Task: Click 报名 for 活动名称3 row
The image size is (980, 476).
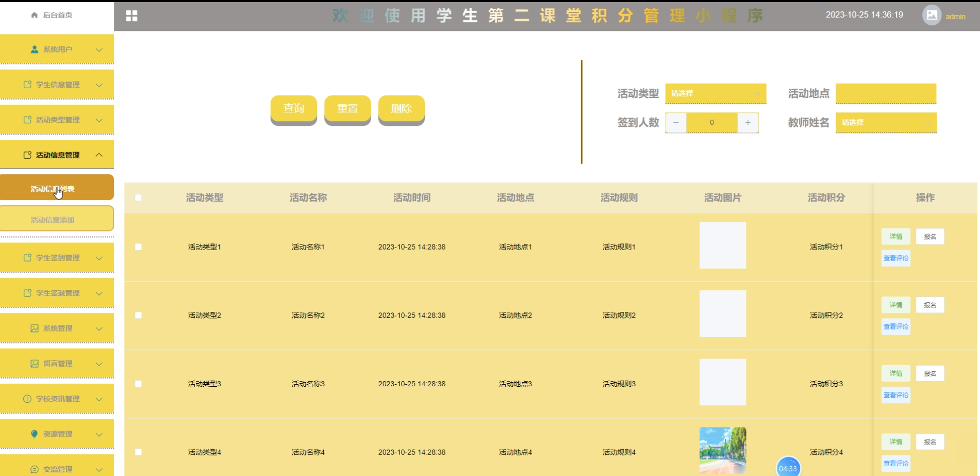Action: tap(930, 373)
